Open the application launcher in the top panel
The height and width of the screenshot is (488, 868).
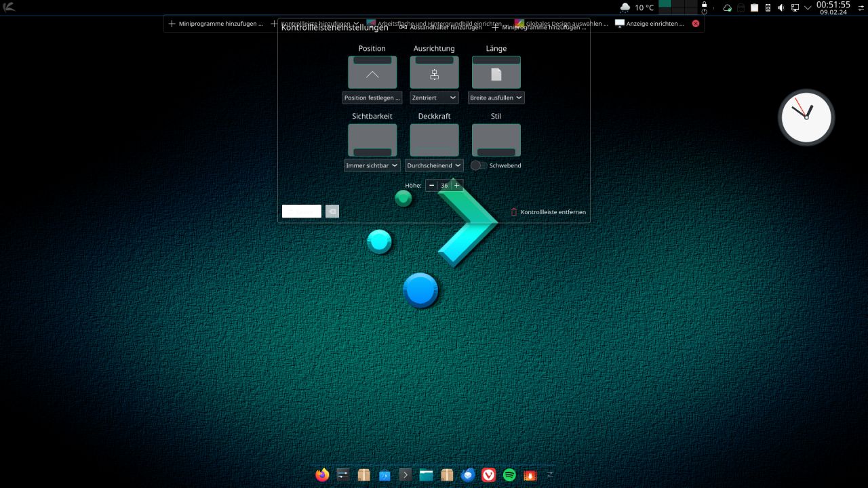point(9,7)
